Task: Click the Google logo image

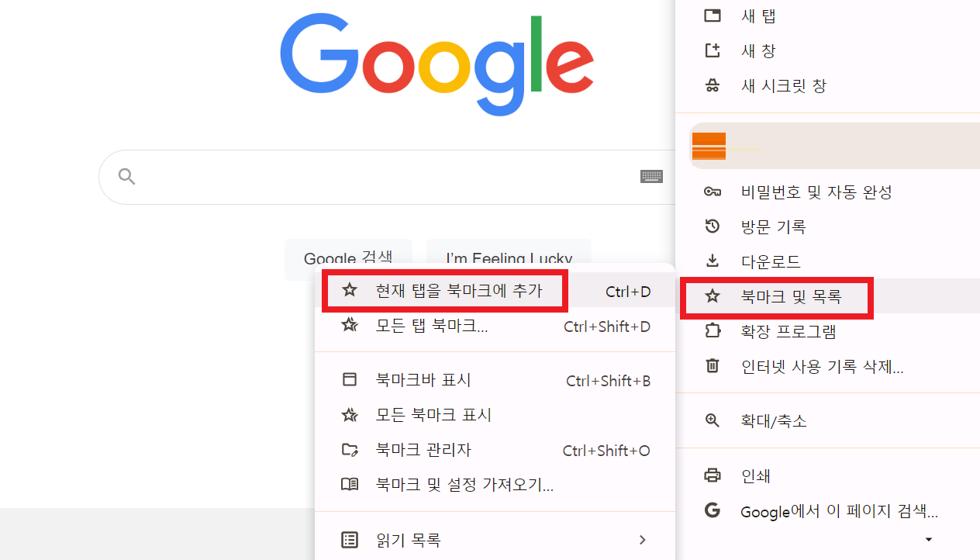Action: [437, 66]
